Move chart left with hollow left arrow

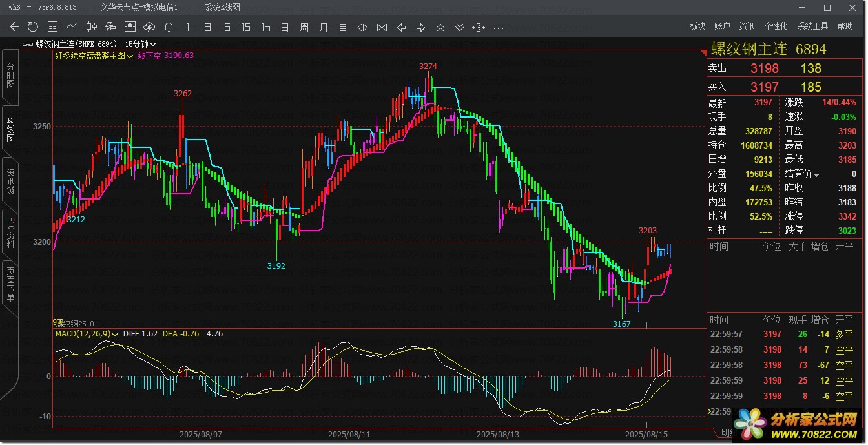(401, 27)
